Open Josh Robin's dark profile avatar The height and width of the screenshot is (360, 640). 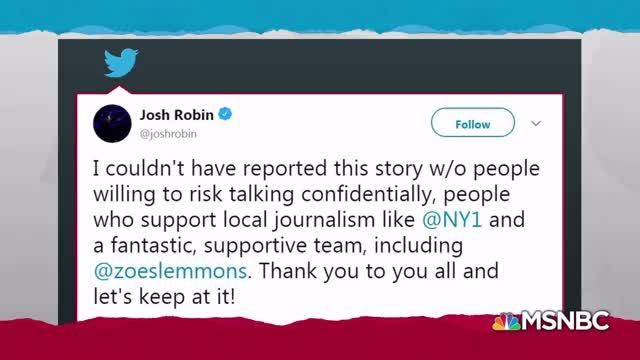click(112, 123)
